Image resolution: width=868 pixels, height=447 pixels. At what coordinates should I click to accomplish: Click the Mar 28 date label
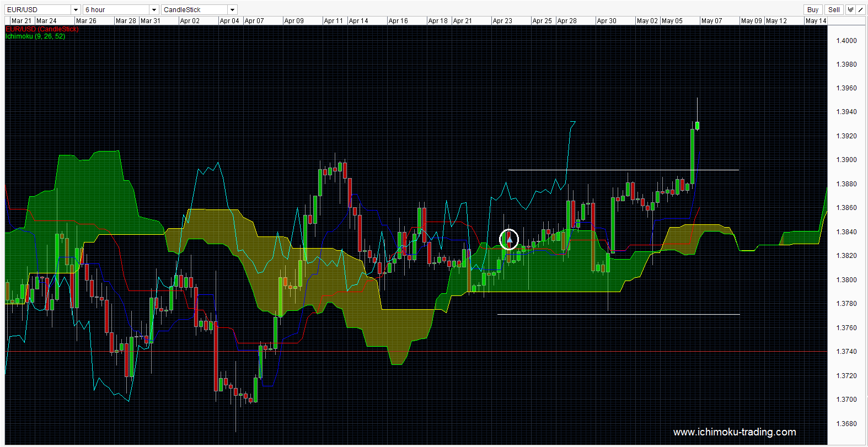[x=126, y=20]
